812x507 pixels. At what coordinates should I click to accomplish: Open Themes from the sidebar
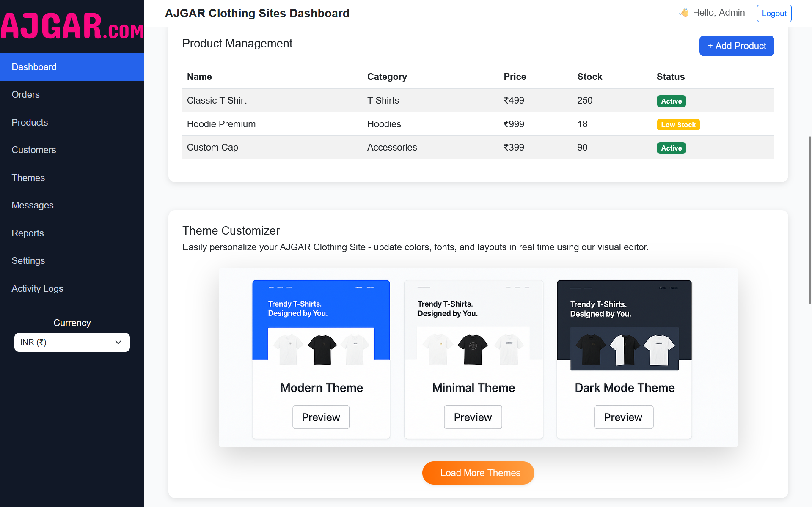(28, 178)
